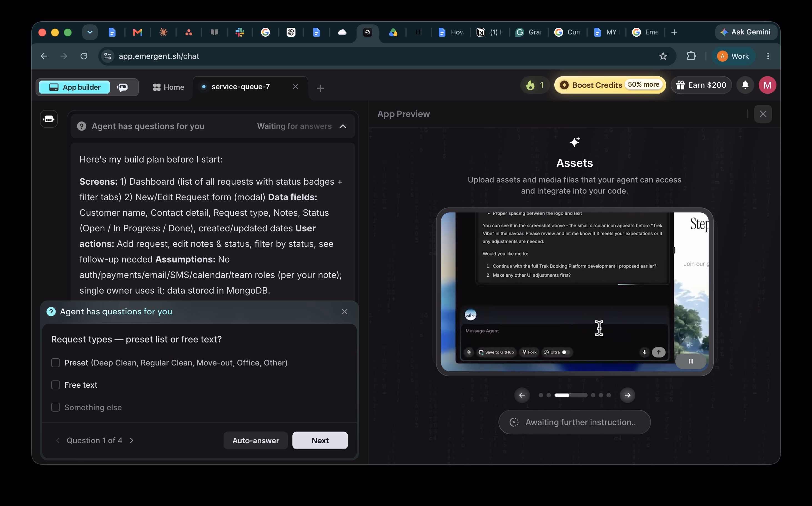Open the Google Drive pinned tab
812x506 pixels.
pos(393,32)
